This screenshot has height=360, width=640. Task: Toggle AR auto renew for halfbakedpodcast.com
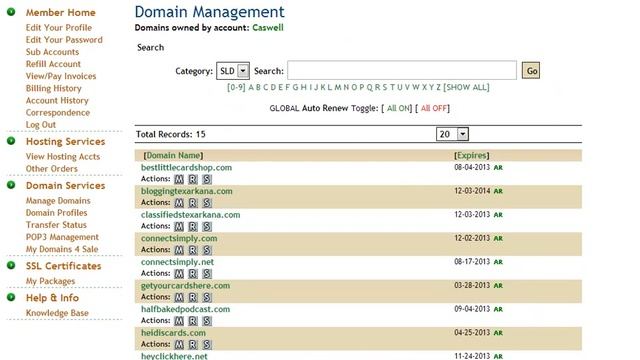click(x=498, y=310)
